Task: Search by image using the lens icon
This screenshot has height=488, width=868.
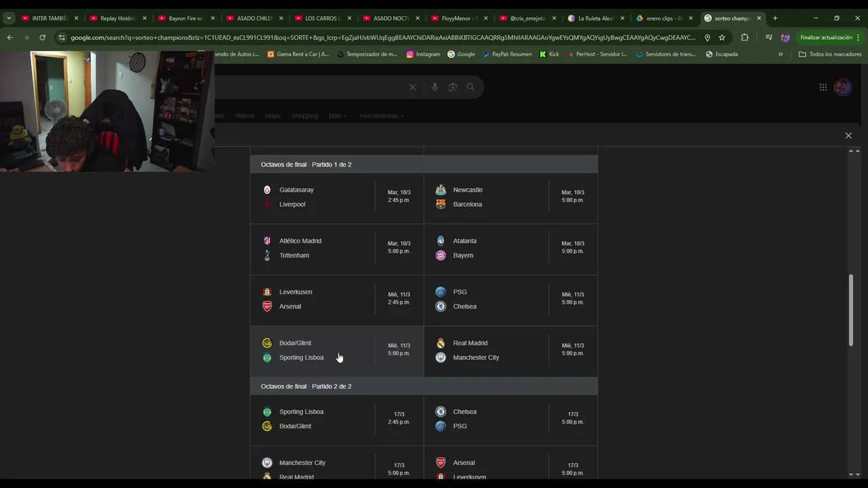Action: point(453,87)
